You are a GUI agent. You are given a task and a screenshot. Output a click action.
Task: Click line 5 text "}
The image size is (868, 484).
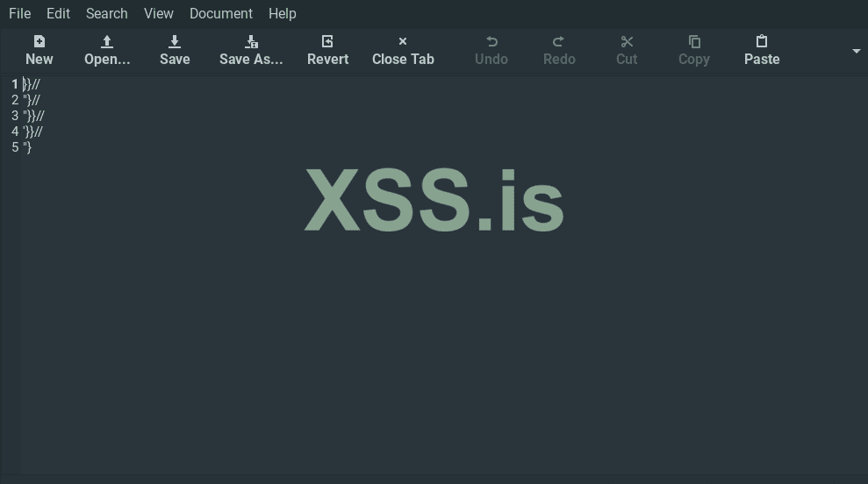[x=27, y=147]
